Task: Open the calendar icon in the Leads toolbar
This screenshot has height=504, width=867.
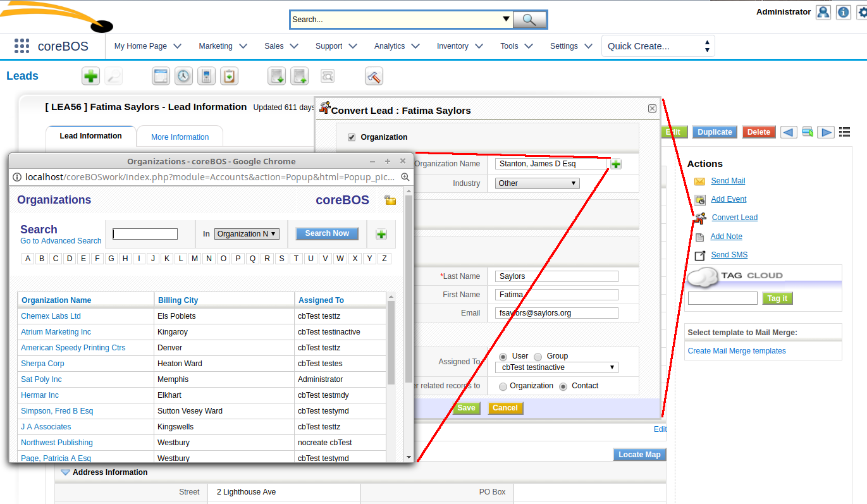Action: 161,75
